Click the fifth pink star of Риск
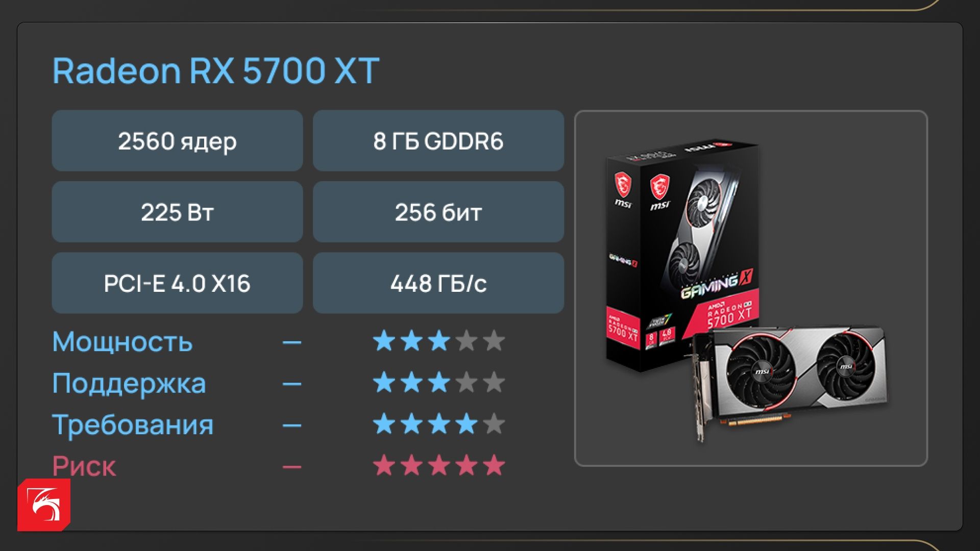980x551 pixels. 494,466
